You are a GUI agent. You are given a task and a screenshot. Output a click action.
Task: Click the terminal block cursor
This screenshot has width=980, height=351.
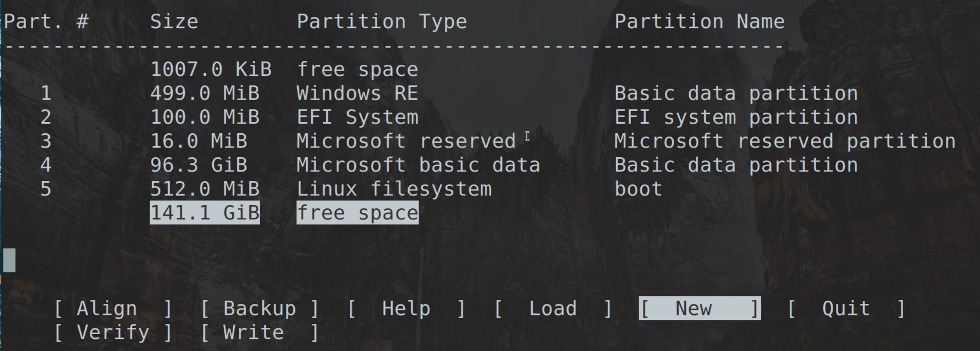pos(9,260)
